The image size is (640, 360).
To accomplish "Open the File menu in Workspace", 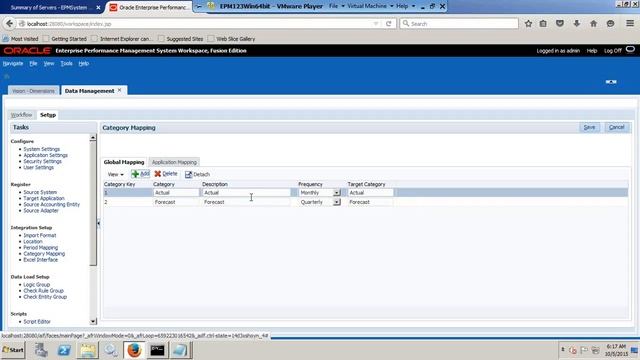I will click(33, 64).
